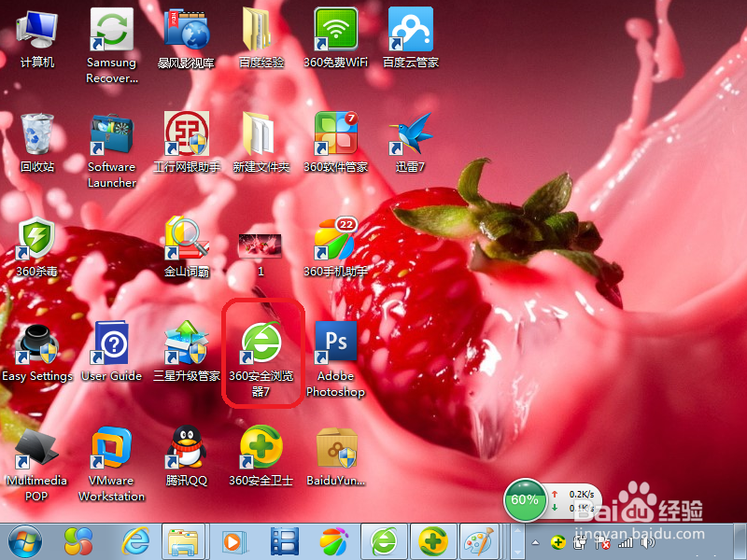Screen dimensions: 747x560
Task: Click the power plug tray icon
Action: coord(580,542)
